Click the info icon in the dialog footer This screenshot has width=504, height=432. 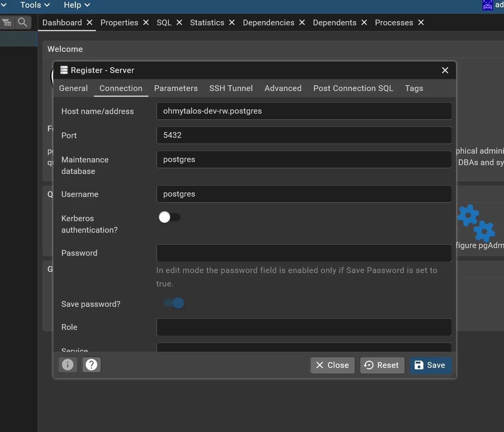point(68,365)
